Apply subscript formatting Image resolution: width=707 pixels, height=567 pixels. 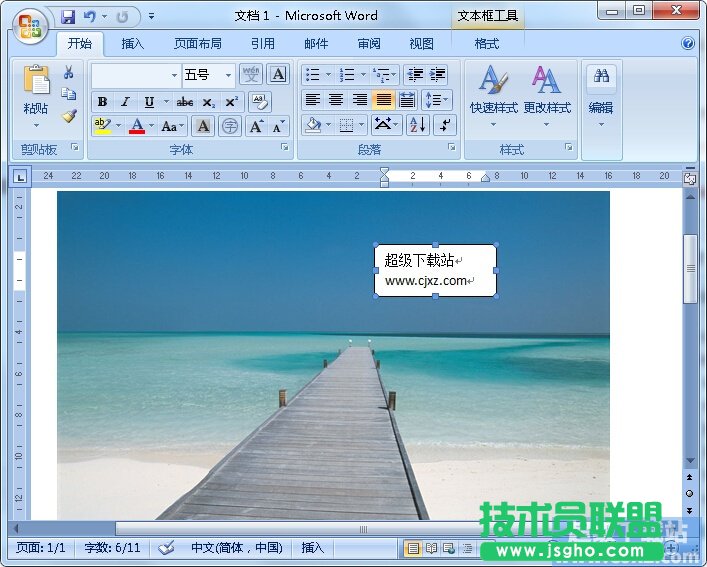(x=208, y=102)
